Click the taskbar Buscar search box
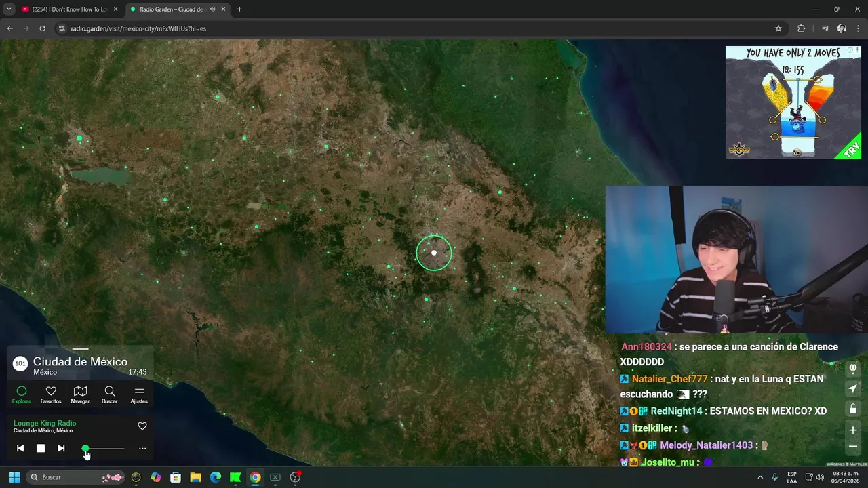Image resolution: width=868 pixels, height=488 pixels. [77, 477]
